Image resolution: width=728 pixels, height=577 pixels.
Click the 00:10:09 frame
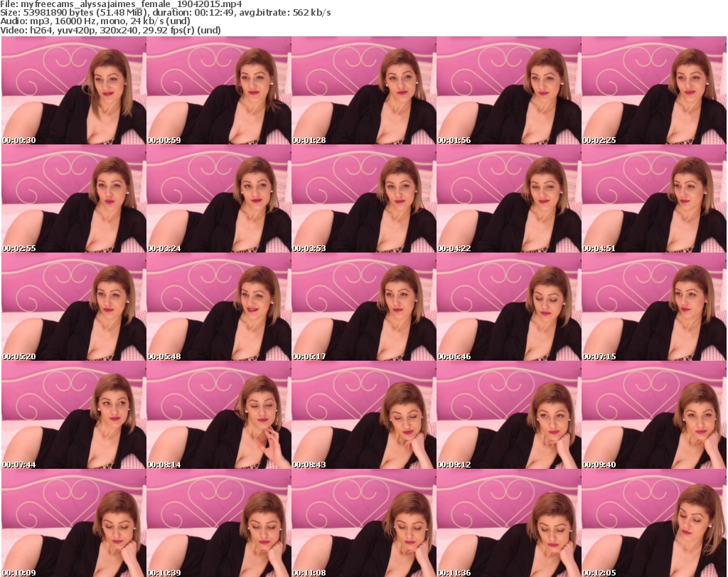(74, 523)
